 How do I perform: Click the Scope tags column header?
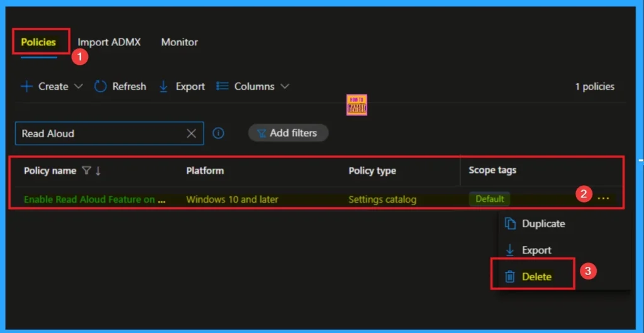[x=492, y=170]
